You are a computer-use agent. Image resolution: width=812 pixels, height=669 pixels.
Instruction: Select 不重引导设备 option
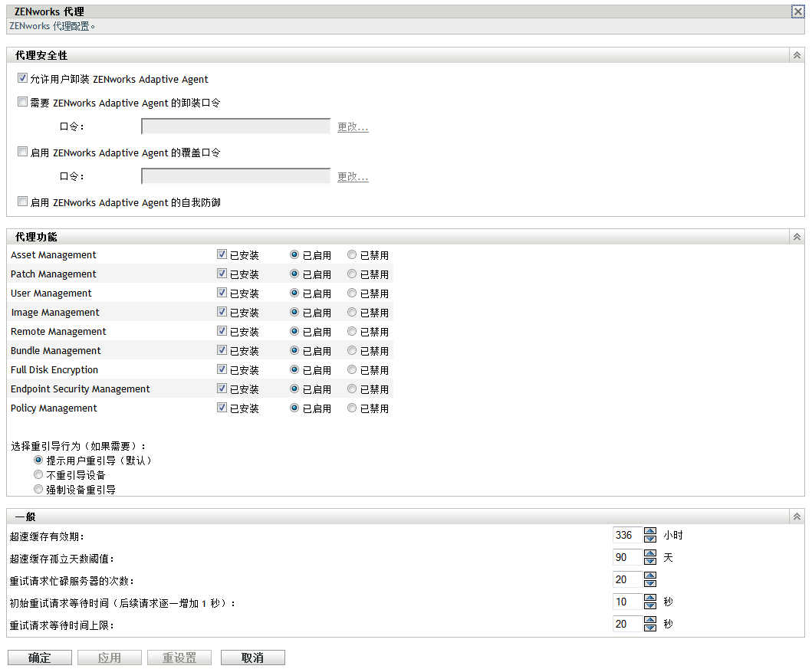[x=38, y=474]
